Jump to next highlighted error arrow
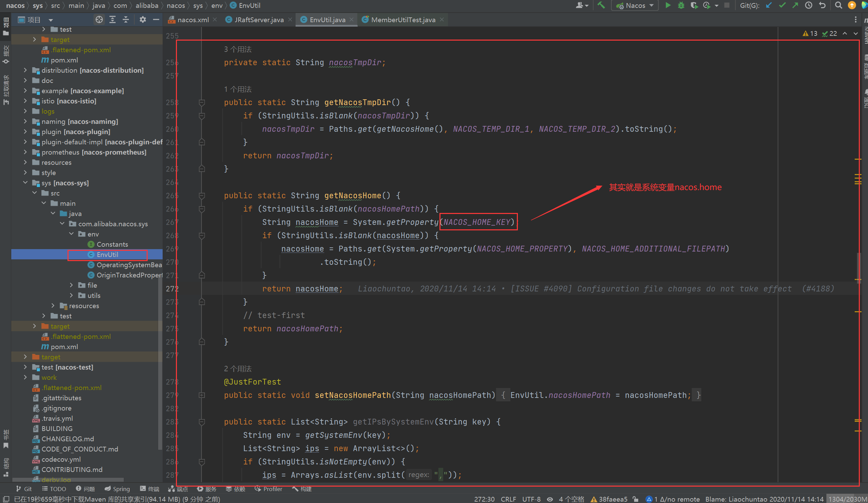This screenshot has width=868, height=503. 856,33
